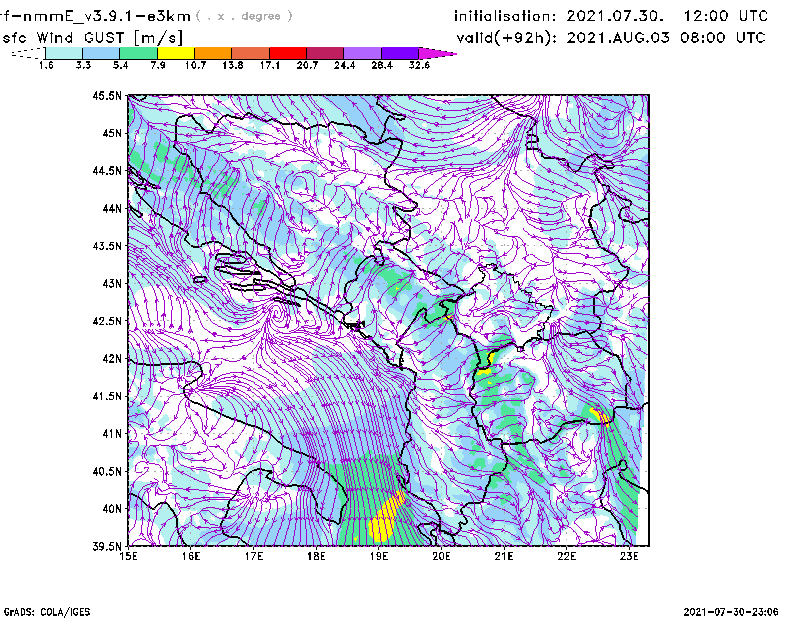
Task: Click the red 17.1–20.7 legend swatch
Action: point(288,53)
